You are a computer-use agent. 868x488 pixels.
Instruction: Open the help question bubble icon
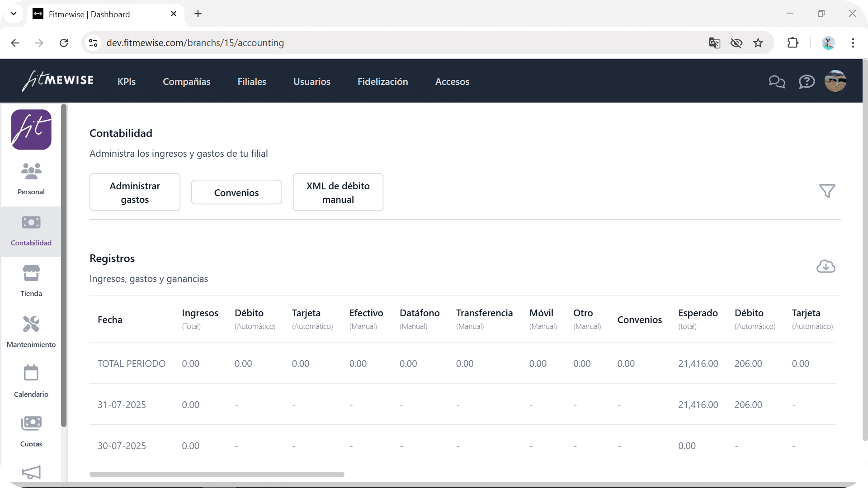[807, 82]
